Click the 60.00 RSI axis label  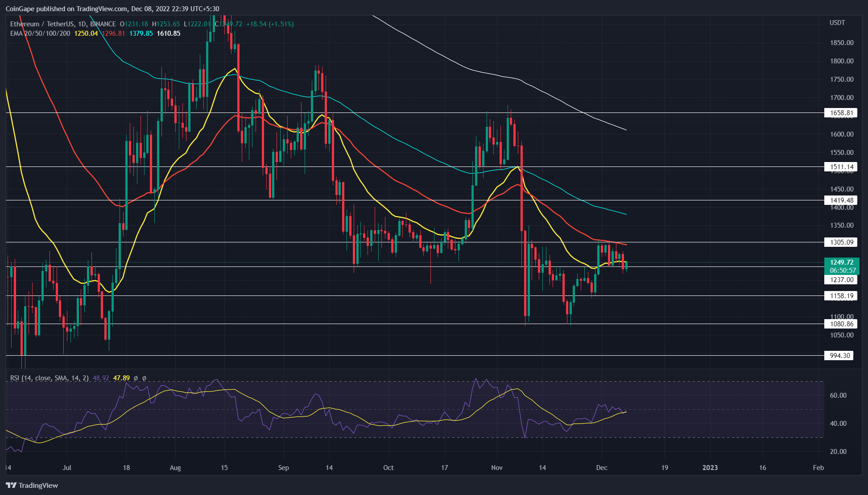tap(838, 395)
